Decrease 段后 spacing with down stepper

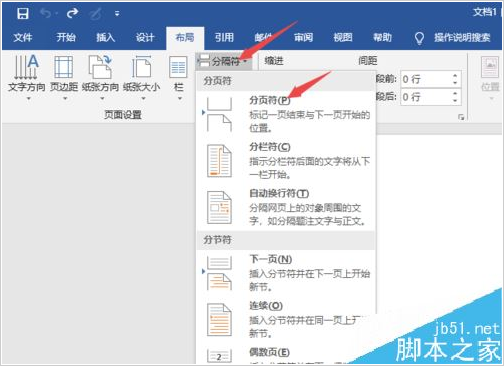point(455,101)
